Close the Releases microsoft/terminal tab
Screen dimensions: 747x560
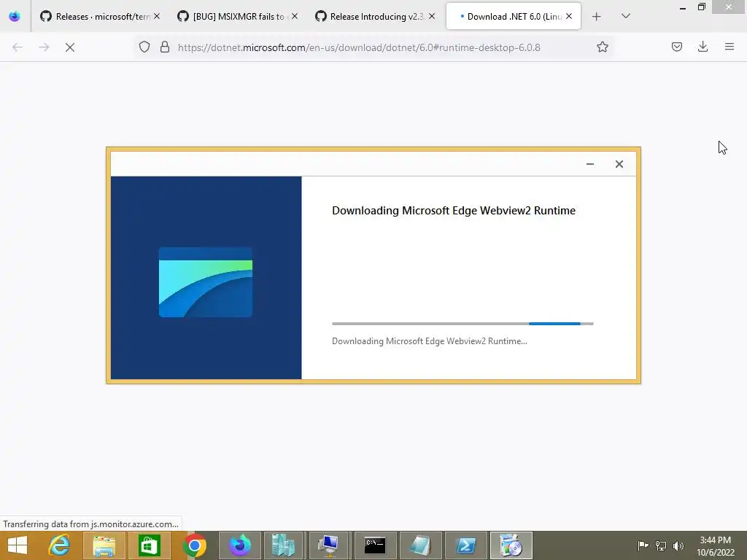pos(157,17)
